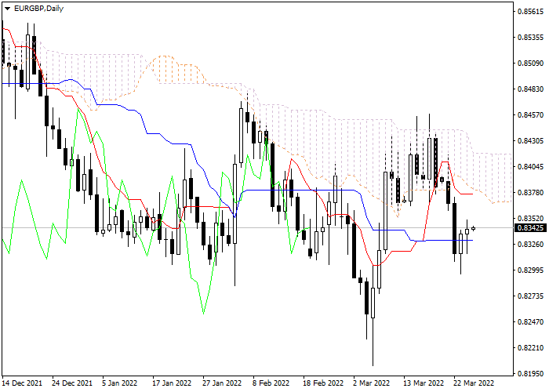The width and height of the screenshot is (549, 392).
Task: Select the 27 Jan 2022 date label
Action: click(x=223, y=383)
